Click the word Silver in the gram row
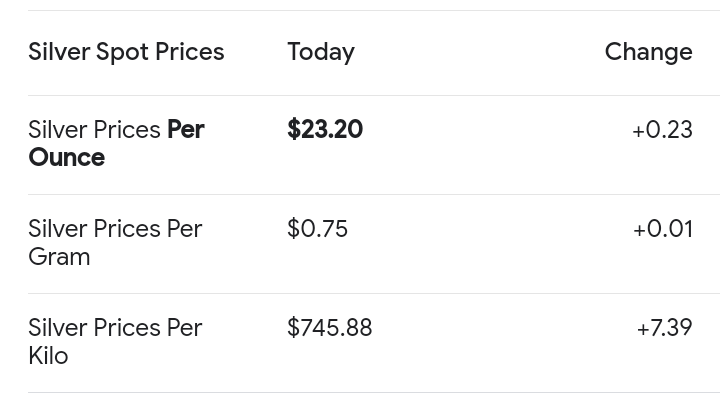 (x=58, y=229)
